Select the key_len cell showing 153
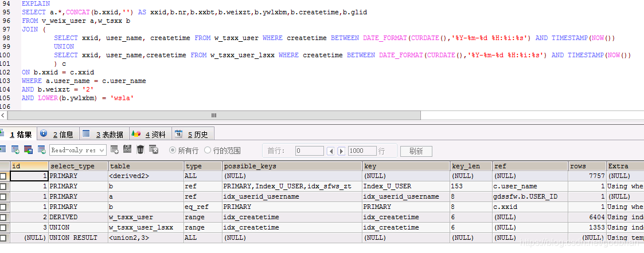 click(x=471, y=186)
